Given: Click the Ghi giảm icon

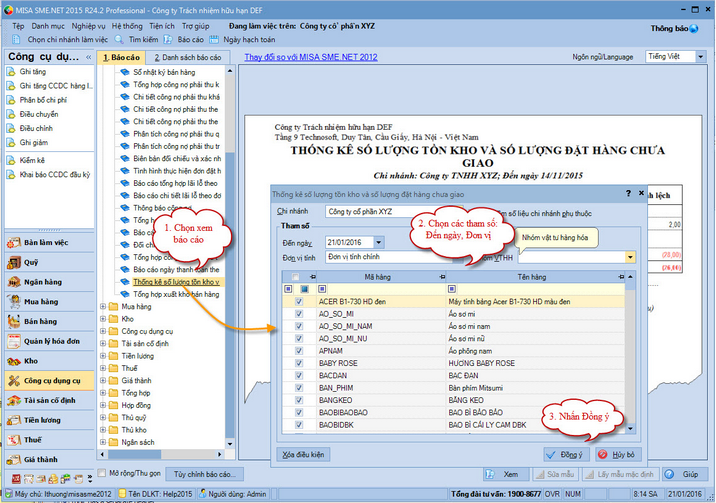Looking at the screenshot, I should pyautogui.click(x=11, y=142).
